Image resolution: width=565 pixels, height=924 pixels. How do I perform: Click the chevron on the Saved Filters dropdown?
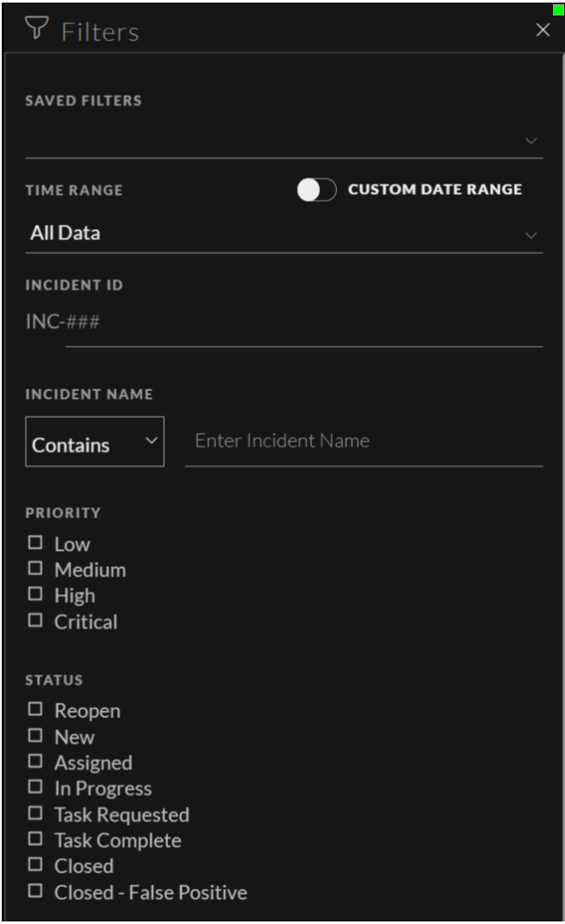tap(530, 140)
